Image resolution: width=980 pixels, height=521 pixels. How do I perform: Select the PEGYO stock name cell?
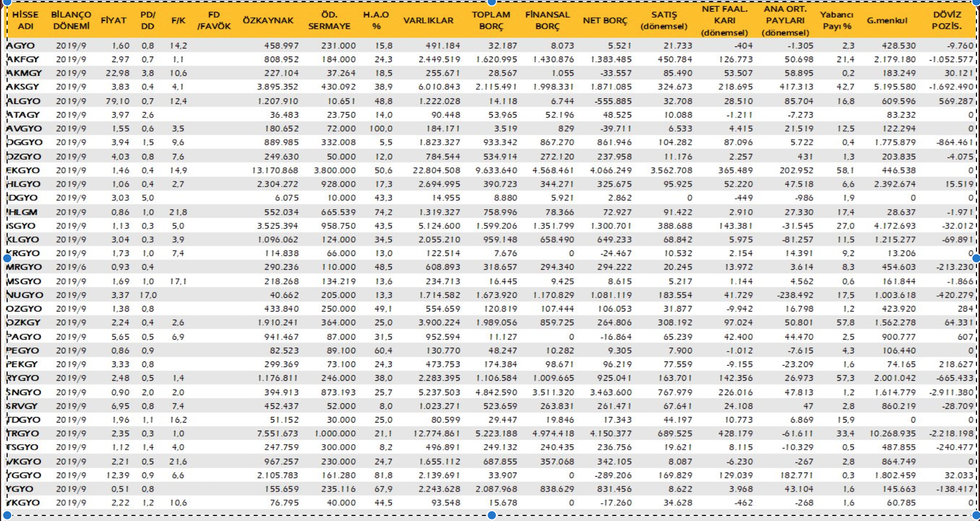[x=23, y=351]
